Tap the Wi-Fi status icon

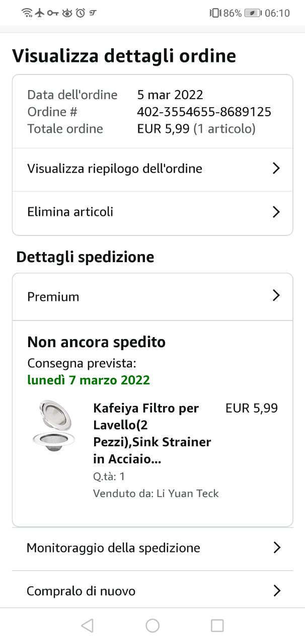pos(28,13)
